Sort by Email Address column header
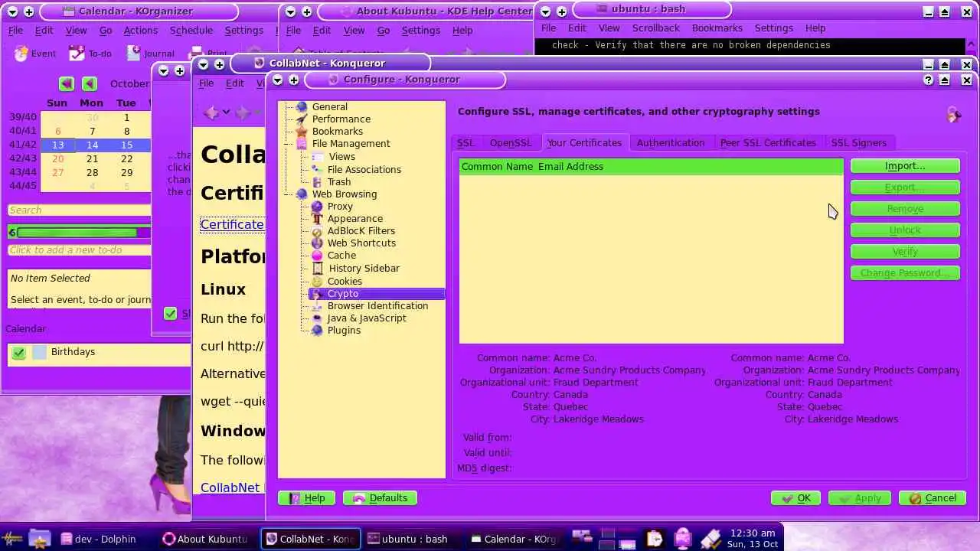This screenshot has height=551, width=980. click(570, 166)
